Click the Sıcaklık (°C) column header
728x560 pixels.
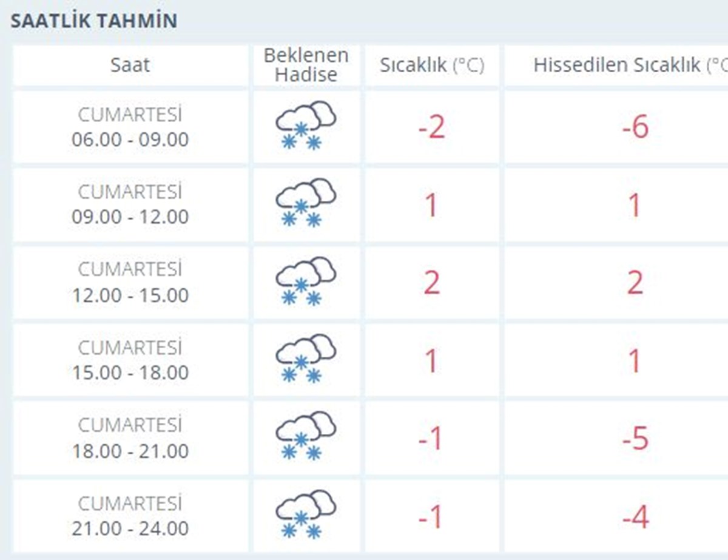pos(432,65)
